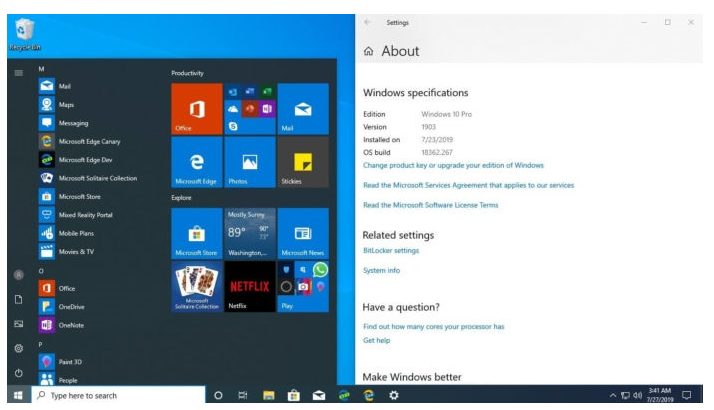The image size is (714, 410).
Task: Click the weather tile for Washington
Action: [x=250, y=233]
